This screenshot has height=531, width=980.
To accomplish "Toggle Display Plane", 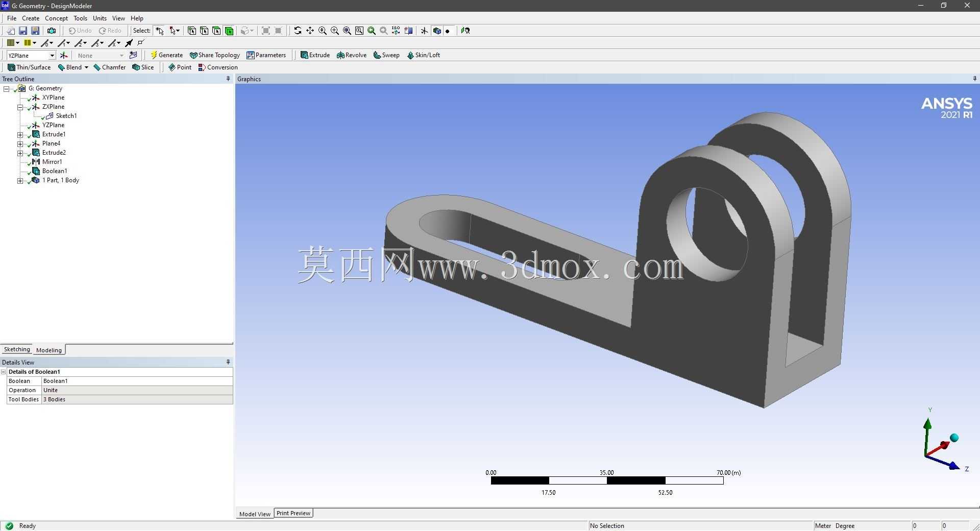I will [x=424, y=31].
